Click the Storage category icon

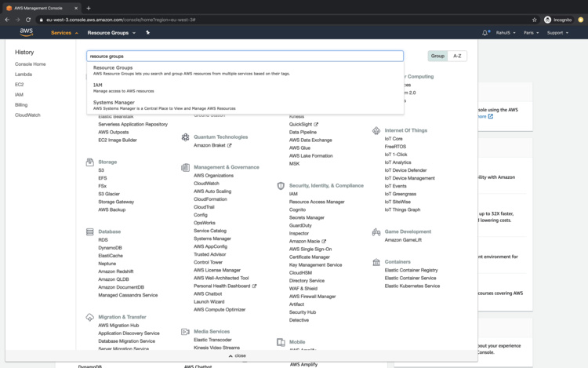(90, 162)
